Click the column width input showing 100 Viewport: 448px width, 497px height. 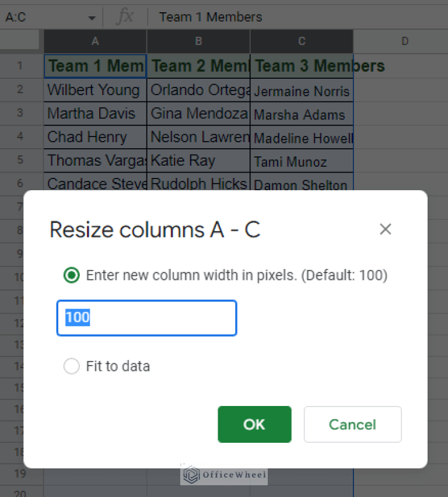(146, 318)
